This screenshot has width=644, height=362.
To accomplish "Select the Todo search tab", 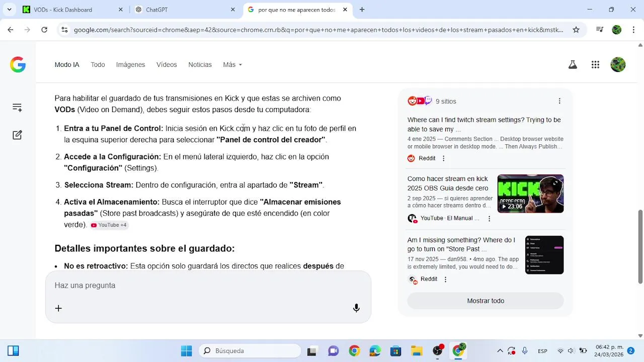I will [98, 64].
